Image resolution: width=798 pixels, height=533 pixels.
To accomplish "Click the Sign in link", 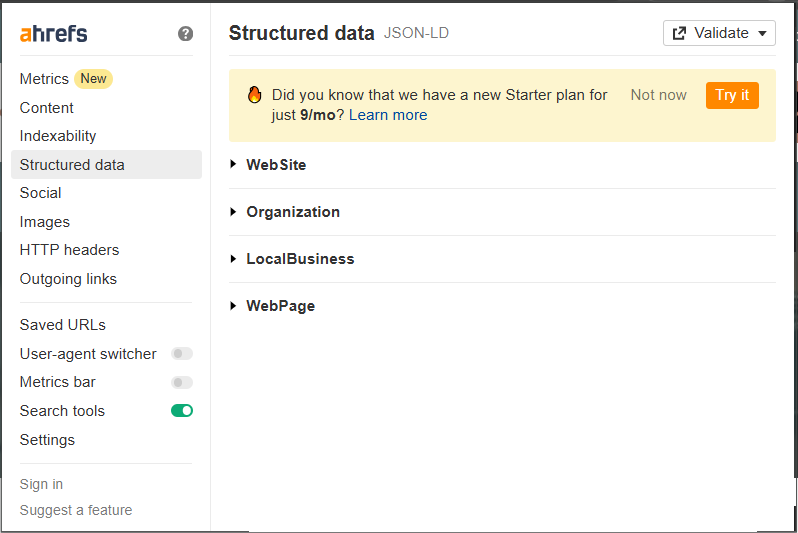I will [x=41, y=484].
